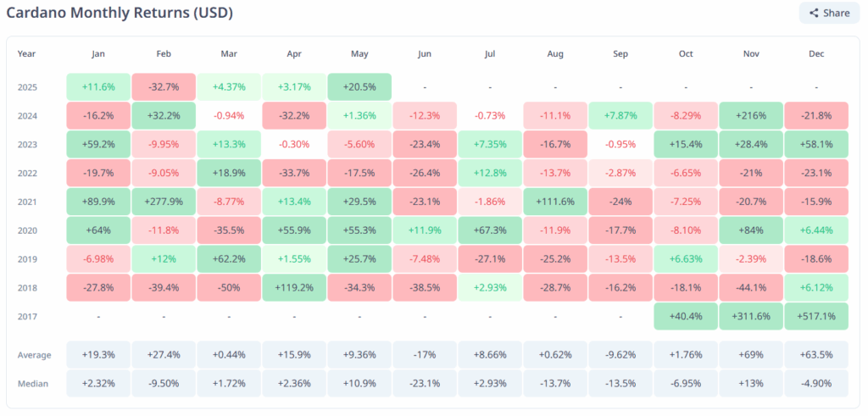The width and height of the screenshot is (868, 416).
Task: Click the Mar 2018 -50% cell
Action: pos(229,287)
